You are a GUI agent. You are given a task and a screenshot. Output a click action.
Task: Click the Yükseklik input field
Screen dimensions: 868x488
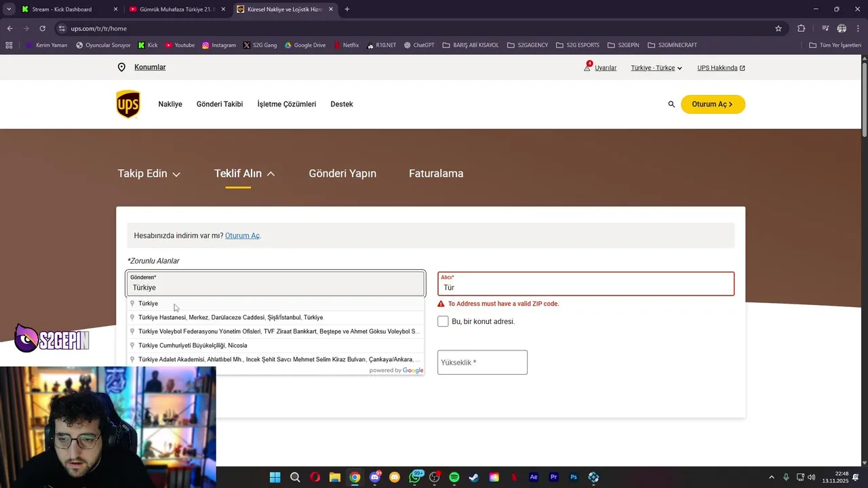coord(482,363)
